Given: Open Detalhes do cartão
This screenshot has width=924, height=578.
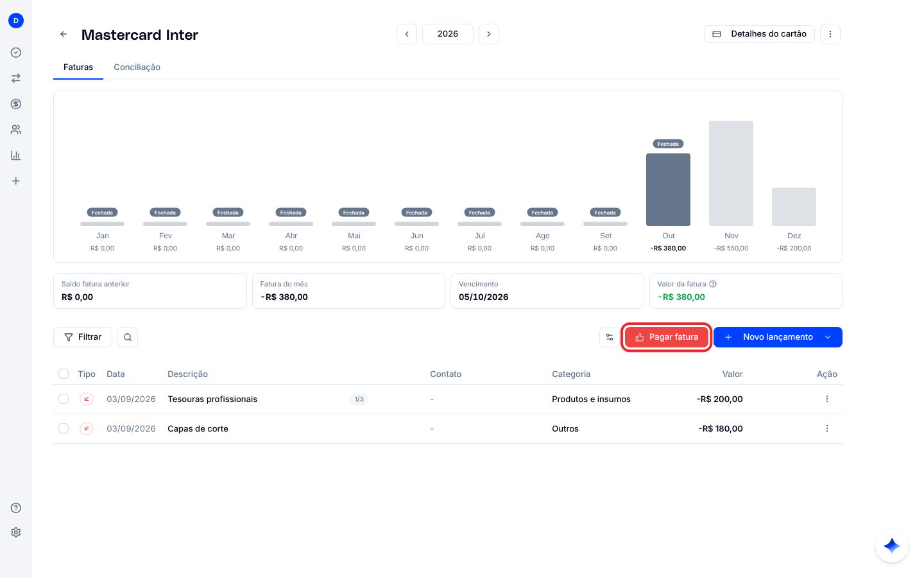Looking at the screenshot, I should (759, 34).
